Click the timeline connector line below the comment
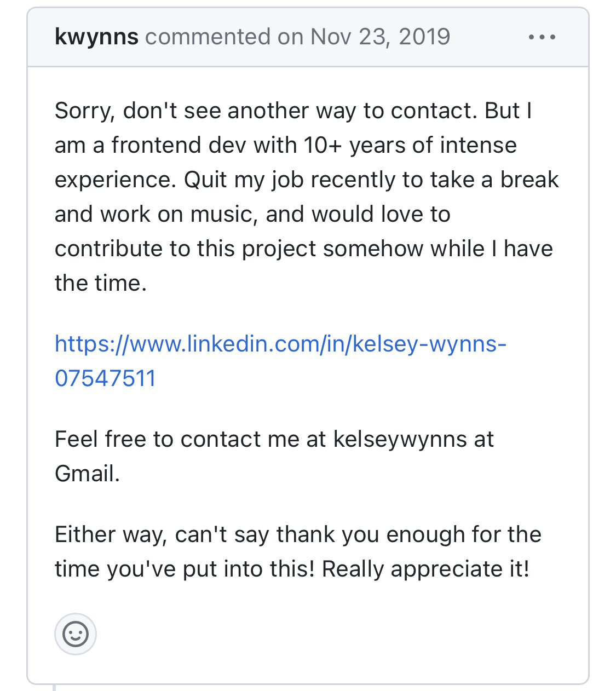Viewport: 616px width, 691px height. click(54, 688)
